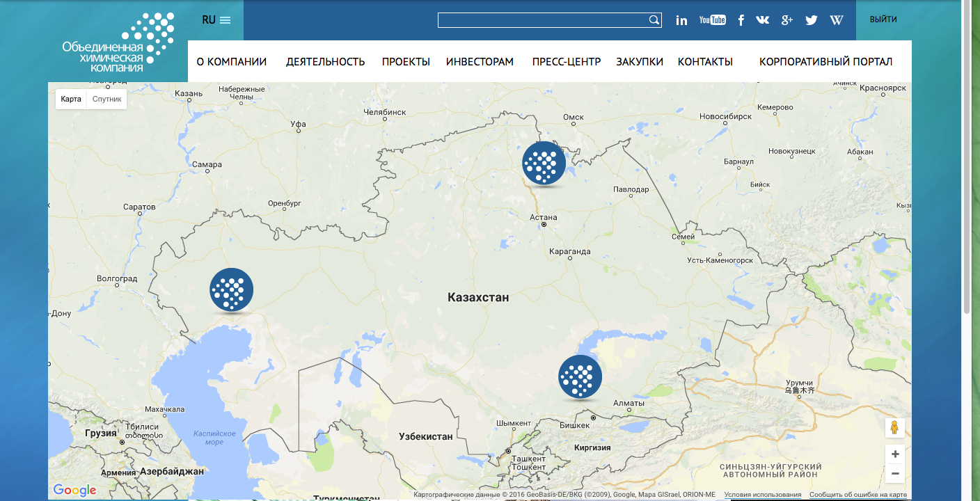The image size is (980, 501).
Task: Open the RU language dropdown
Action: tap(216, 20)
